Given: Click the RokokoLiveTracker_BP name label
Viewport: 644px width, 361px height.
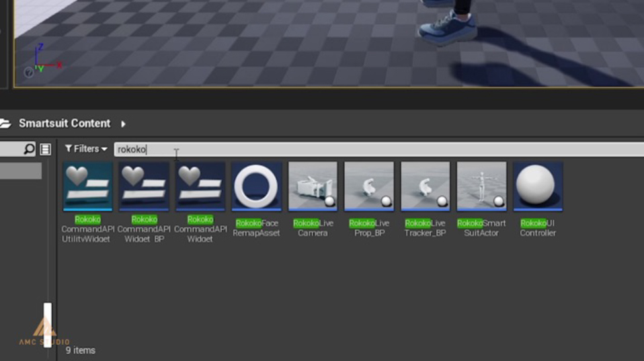Looking at the screenshot, I should 425,228.
